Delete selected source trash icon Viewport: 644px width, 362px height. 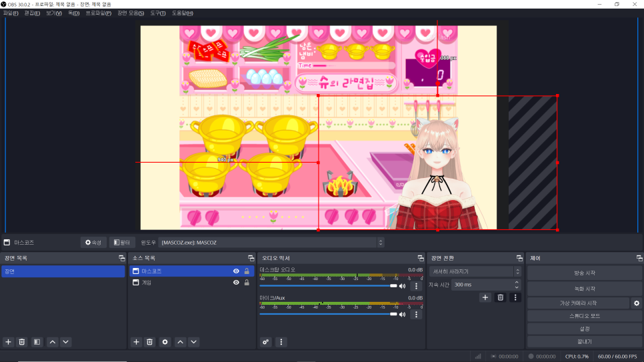click(150, 342)
